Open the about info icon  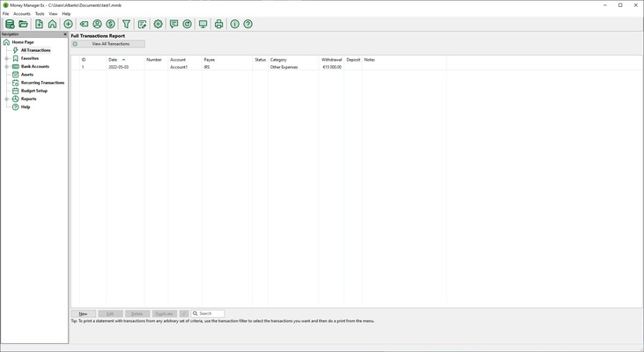pos(234,25)
